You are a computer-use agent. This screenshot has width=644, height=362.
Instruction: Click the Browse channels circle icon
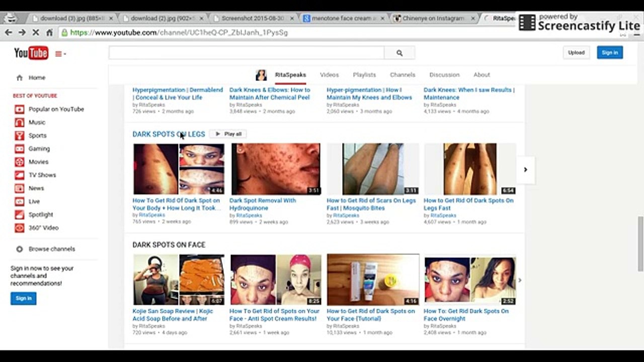point(20,249)
